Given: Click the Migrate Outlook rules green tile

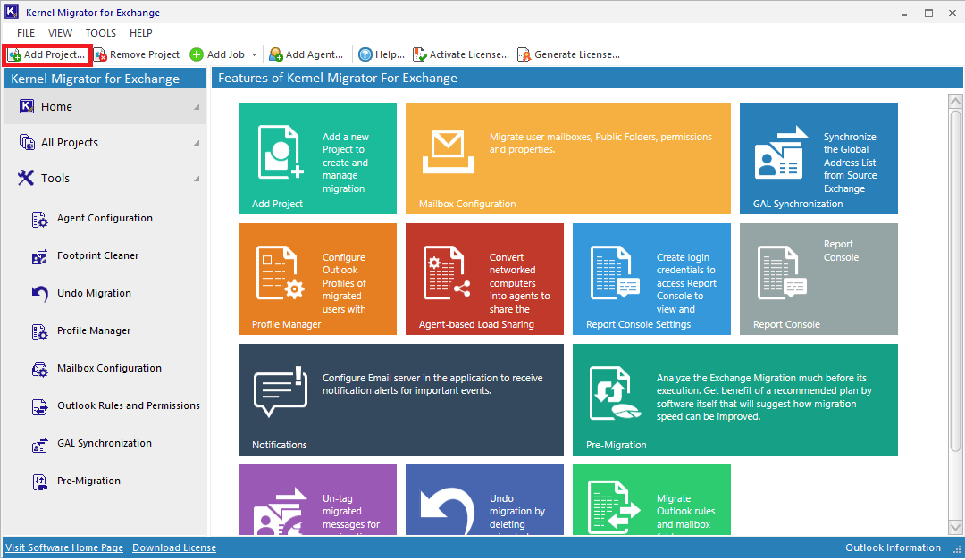Looking at the screenshot, I should click(x=651, y=499).
